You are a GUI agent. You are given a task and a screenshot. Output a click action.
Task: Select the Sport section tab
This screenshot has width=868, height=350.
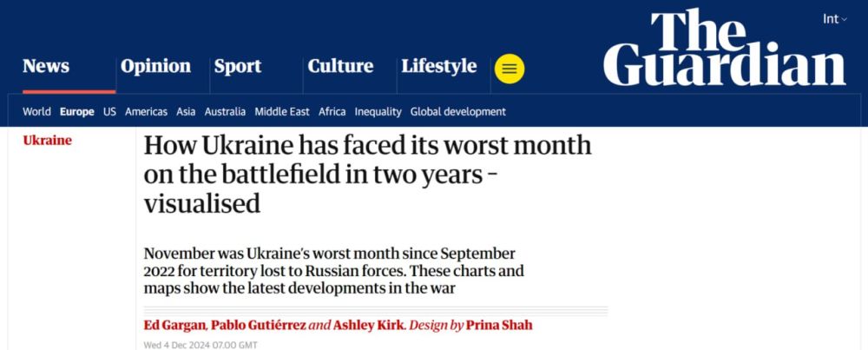(x=238, y=66)
